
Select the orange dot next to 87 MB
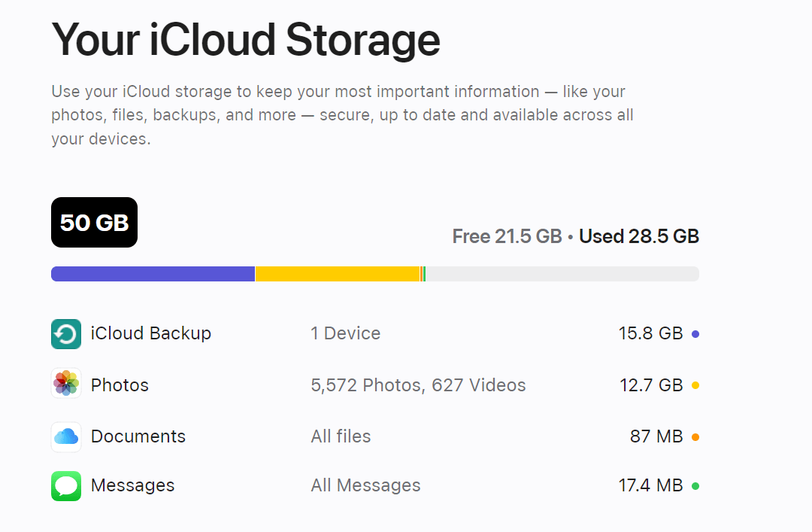tap(695, 436)
